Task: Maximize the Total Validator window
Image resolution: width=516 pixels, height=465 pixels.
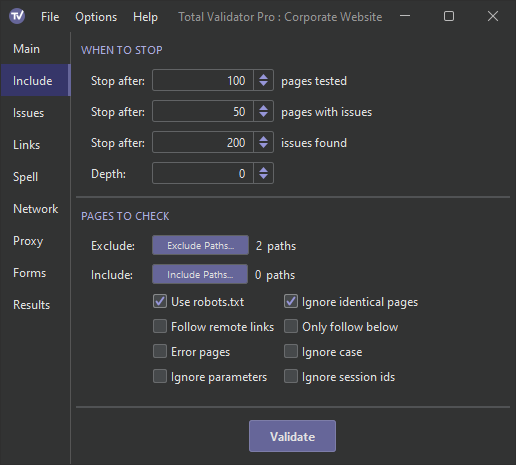Action: pos(449,16)
